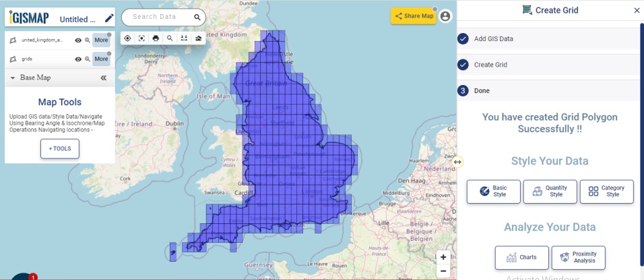Open the Create Grid step
Image resolution: width=644 pixels, height=280 pixels.
pyautogui.click(x=548, y=65)
